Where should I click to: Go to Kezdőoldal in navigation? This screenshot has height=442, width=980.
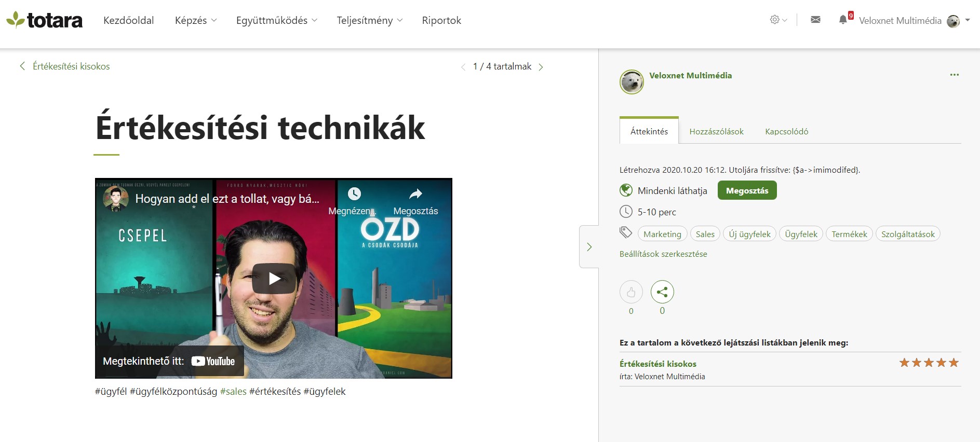point(129,20)
